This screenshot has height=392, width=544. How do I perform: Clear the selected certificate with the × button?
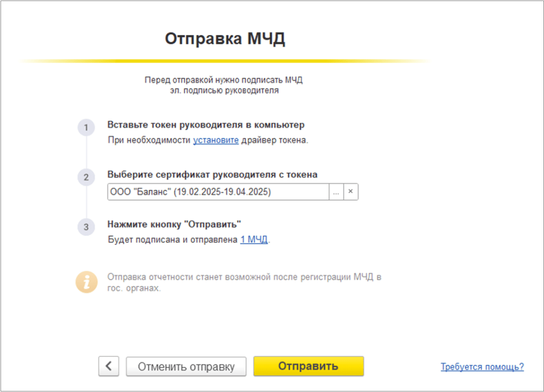click(x=351, y=192)
